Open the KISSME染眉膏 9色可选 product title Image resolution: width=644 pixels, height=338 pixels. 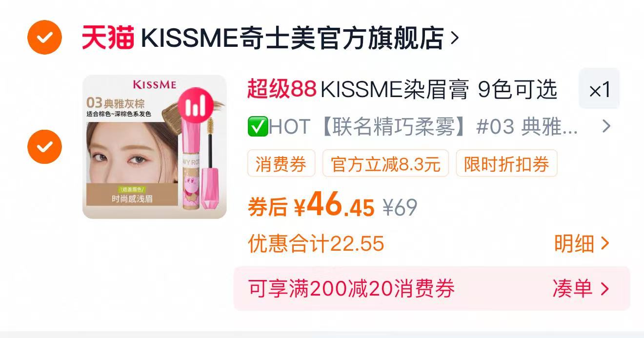tap(439, 90)
